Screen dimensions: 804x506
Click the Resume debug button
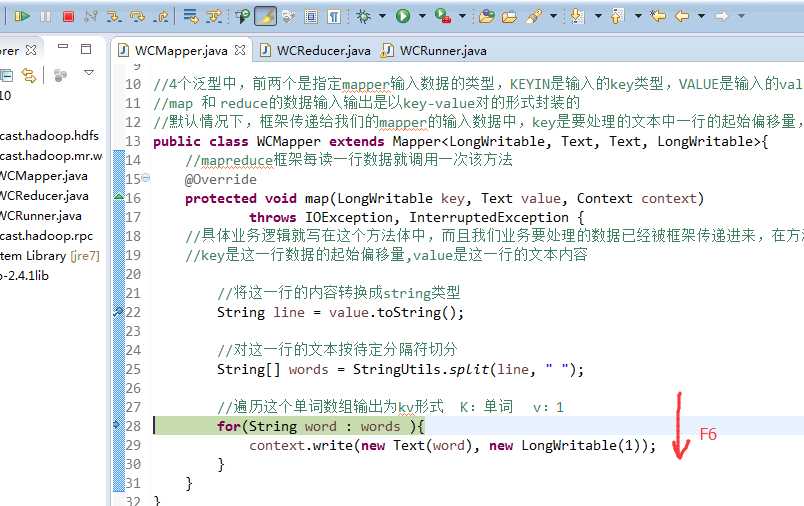pos(22,16)
